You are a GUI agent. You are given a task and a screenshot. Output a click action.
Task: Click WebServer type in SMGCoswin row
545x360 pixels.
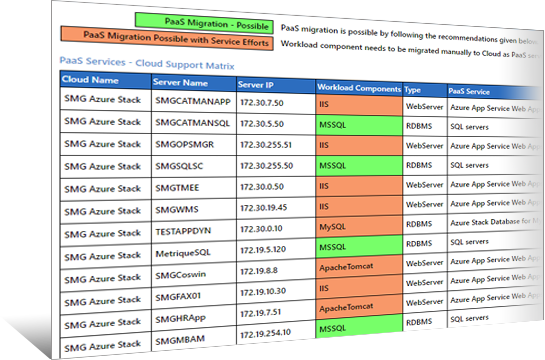coord(424,263)
